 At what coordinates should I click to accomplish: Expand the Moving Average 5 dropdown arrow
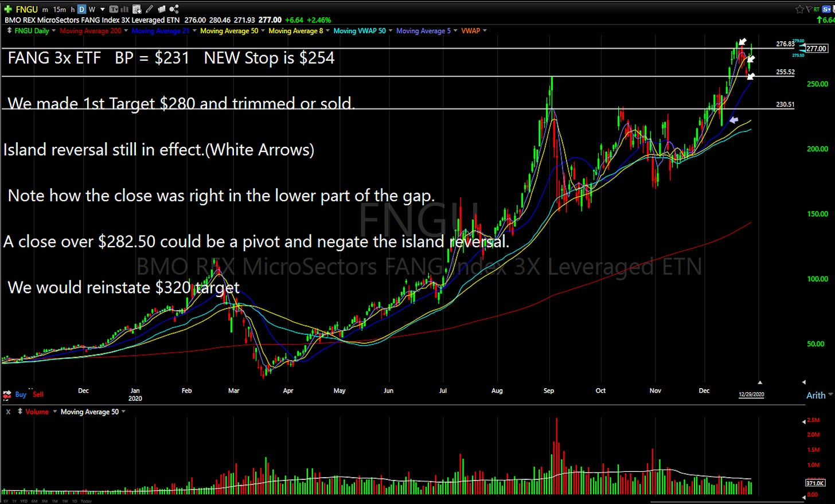pyautogui.click(x=455, y=30)
